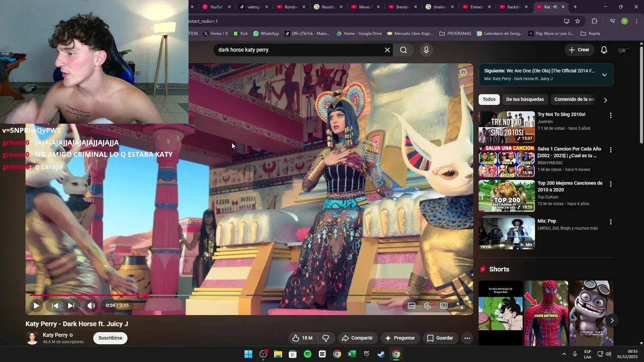Open more actions ellipsis below video

(x=467, y=338)
